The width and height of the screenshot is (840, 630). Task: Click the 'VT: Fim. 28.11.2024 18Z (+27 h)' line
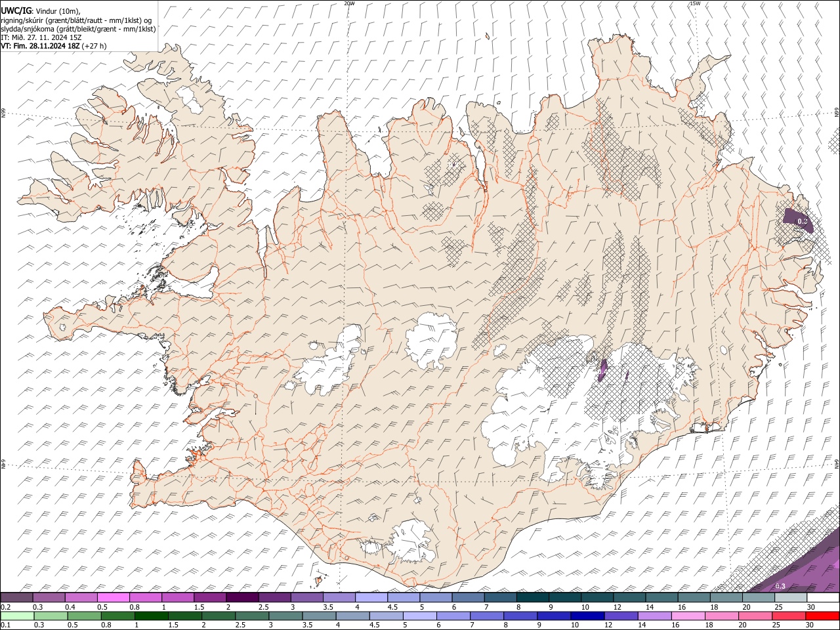point(54,46)
